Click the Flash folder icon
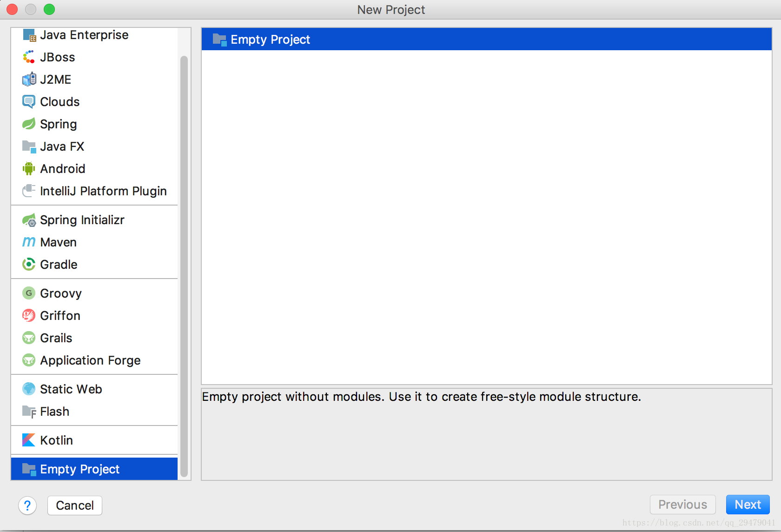This screenshot has width=781, height=532. (x=29, y=412)
